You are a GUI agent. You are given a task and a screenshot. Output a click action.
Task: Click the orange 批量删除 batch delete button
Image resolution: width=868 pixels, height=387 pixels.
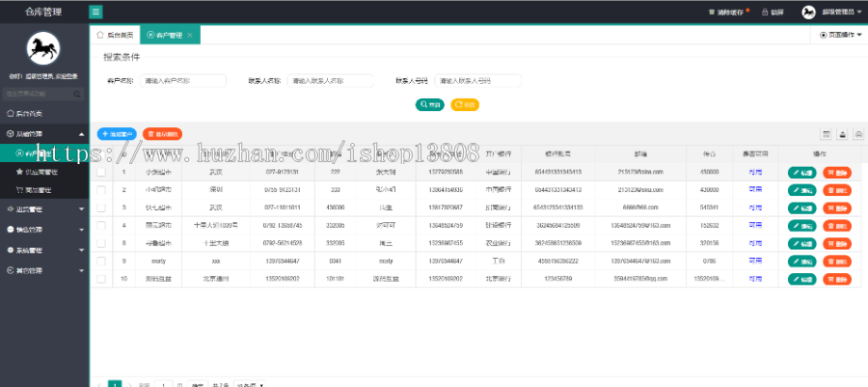[162, 134]
